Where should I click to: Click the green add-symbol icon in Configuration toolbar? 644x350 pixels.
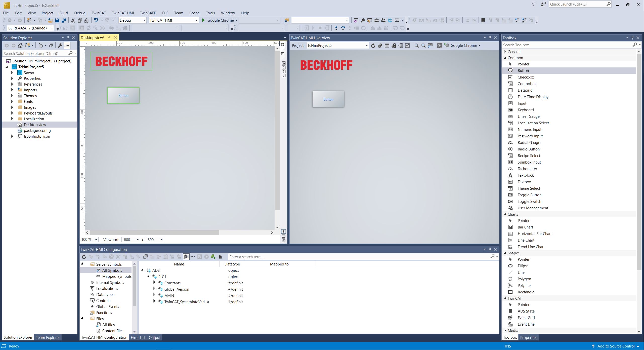(x=213, y=257)
